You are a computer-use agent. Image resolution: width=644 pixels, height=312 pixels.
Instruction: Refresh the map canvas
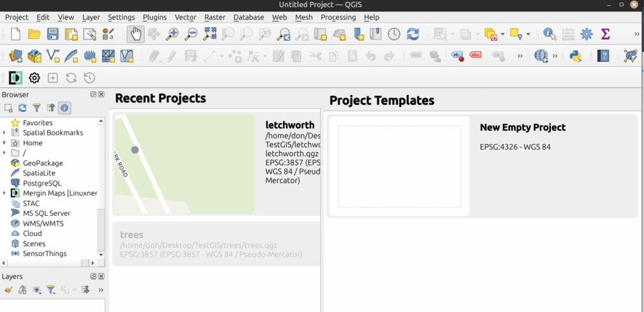click(413, 34)
